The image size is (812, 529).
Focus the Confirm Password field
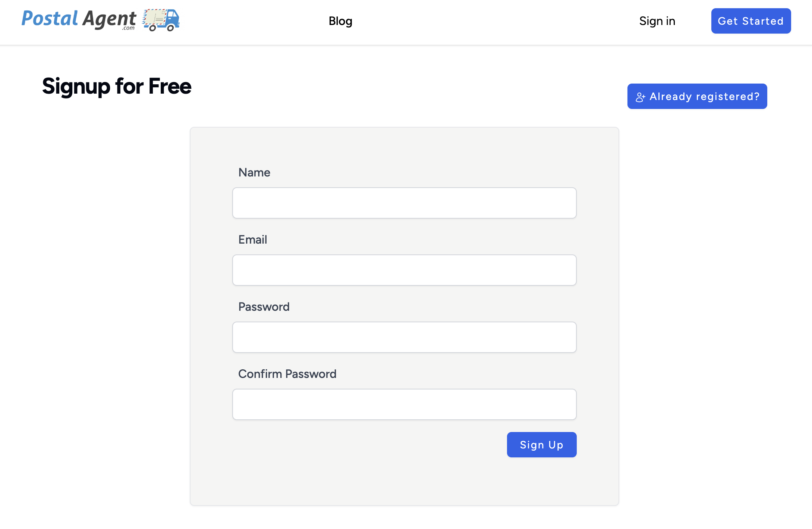(x=404, y=404)
